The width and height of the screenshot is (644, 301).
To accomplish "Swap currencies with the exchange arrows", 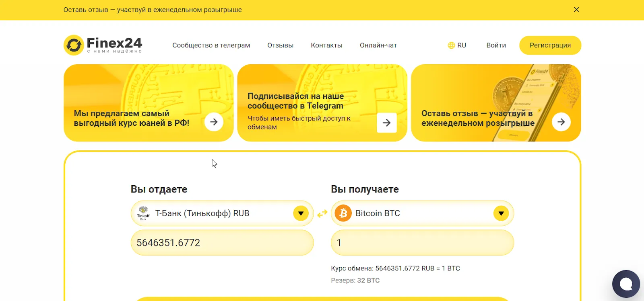I will coord(322,214).
